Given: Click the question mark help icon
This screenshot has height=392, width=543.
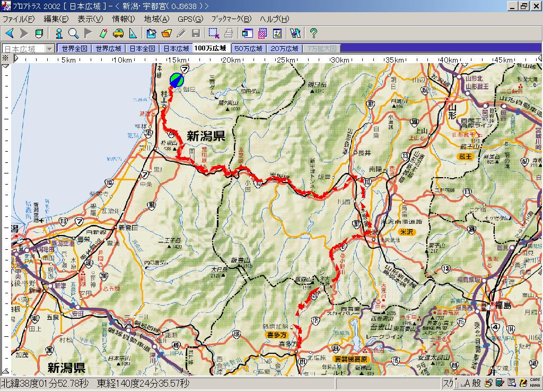Looking at the screenshot, I should (313, 33).
